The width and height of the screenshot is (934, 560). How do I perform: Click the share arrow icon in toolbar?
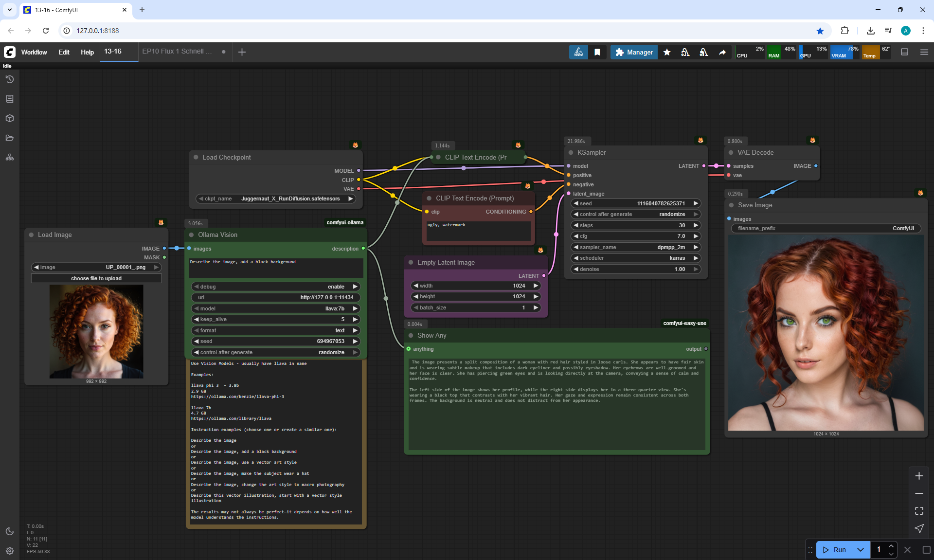point(722,52)
